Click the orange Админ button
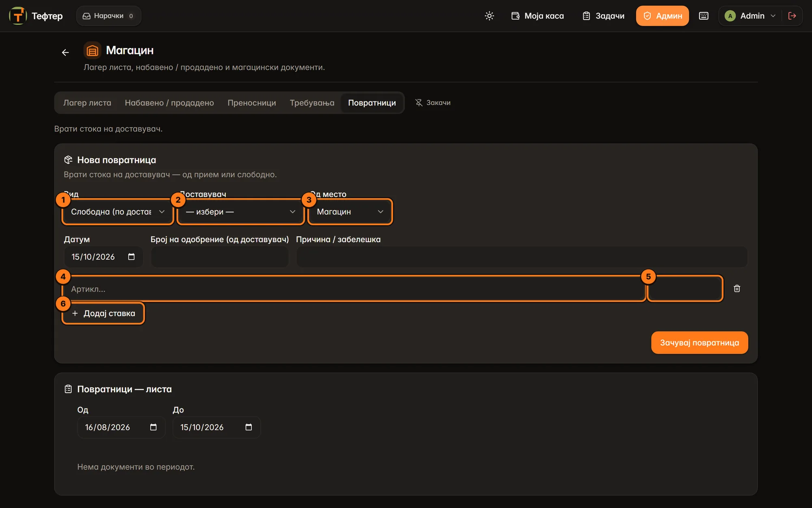 point(662,16)
